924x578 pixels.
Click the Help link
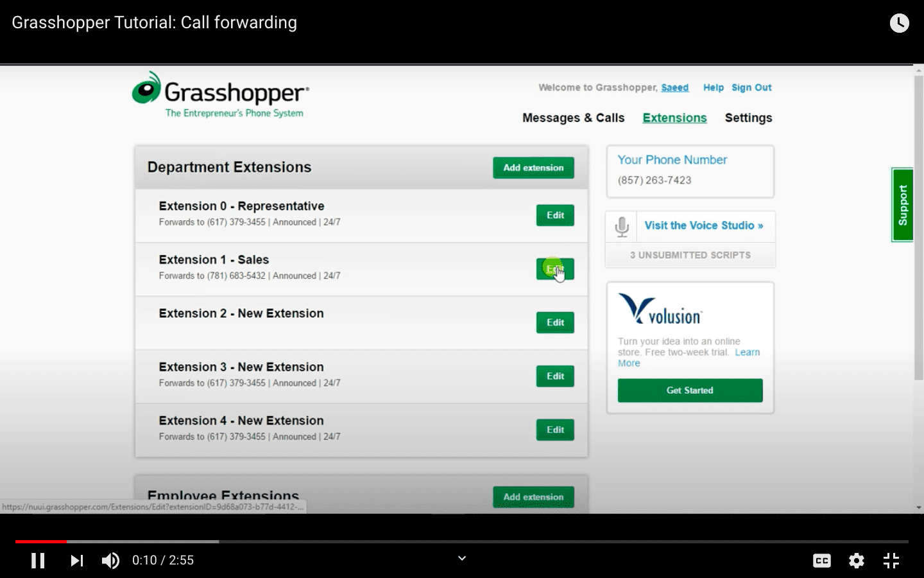click(x=713, y=87)
